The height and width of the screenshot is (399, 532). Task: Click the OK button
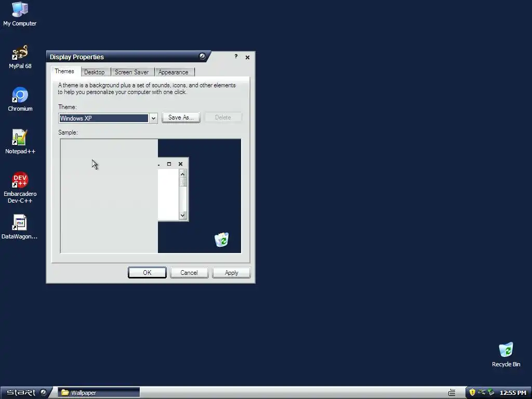(147, 272)
